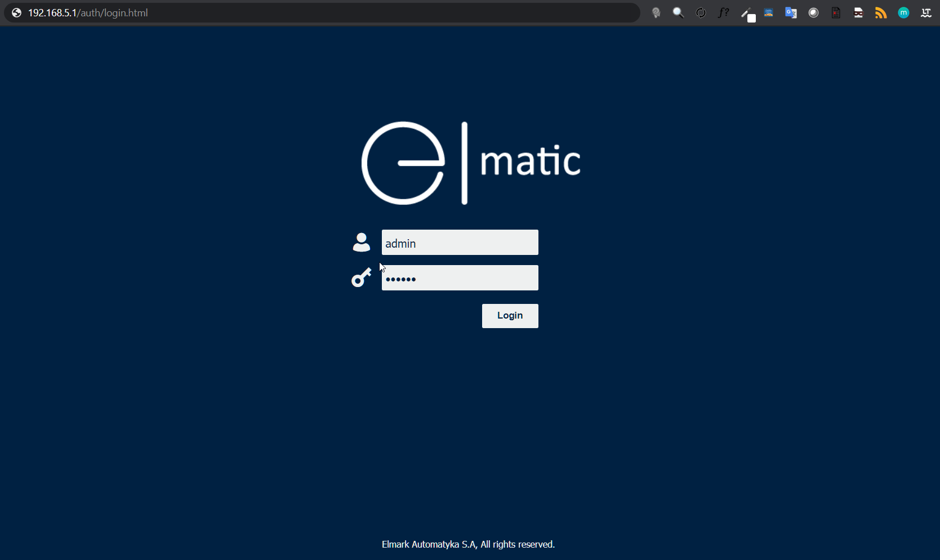Open the Cookie Inspector extension
This screenshot has height=560, width=940.
pyautogui.click(x=769, y=13)
